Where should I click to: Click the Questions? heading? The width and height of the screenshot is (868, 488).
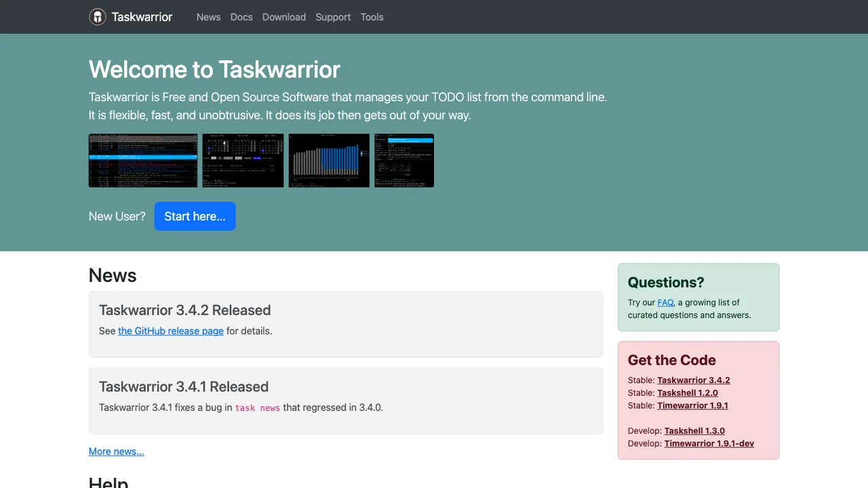pyautogui.click(x=666, y=283)
